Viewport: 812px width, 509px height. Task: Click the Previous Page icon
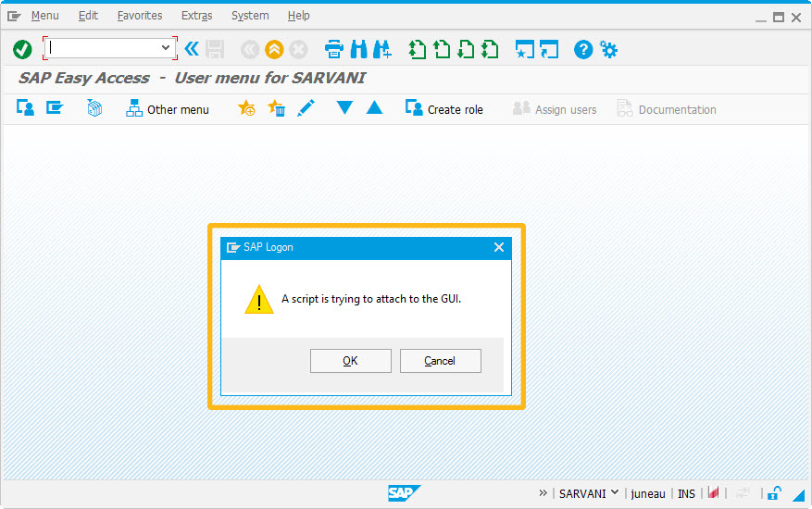(442, 50)
